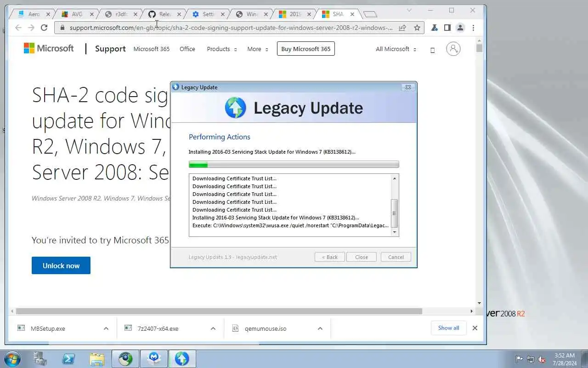Click the Support heading link
Image resolution: width=588 pixels, height=368 pixels.
(x=110, y=49)
